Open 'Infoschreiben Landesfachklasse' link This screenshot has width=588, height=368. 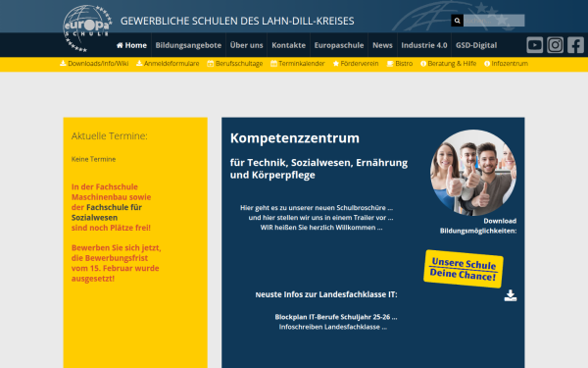pyautogui.click(x=333, y=327)
